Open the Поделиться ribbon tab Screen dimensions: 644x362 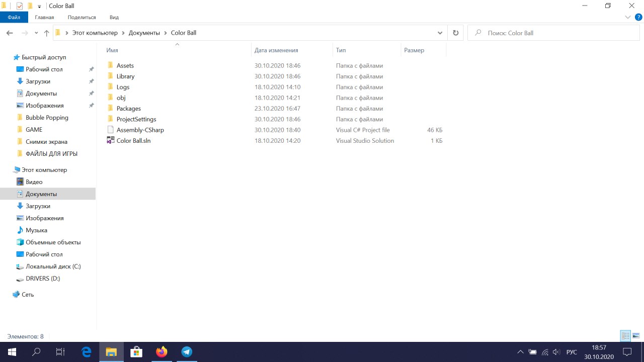pos(82,17)
